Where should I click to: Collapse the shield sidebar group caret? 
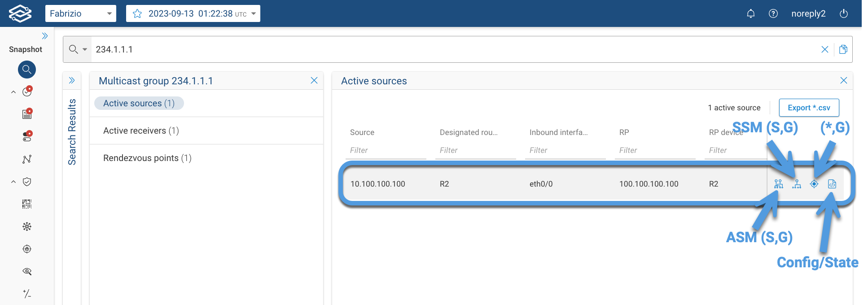pyautogui.click(x=13, y=182)
